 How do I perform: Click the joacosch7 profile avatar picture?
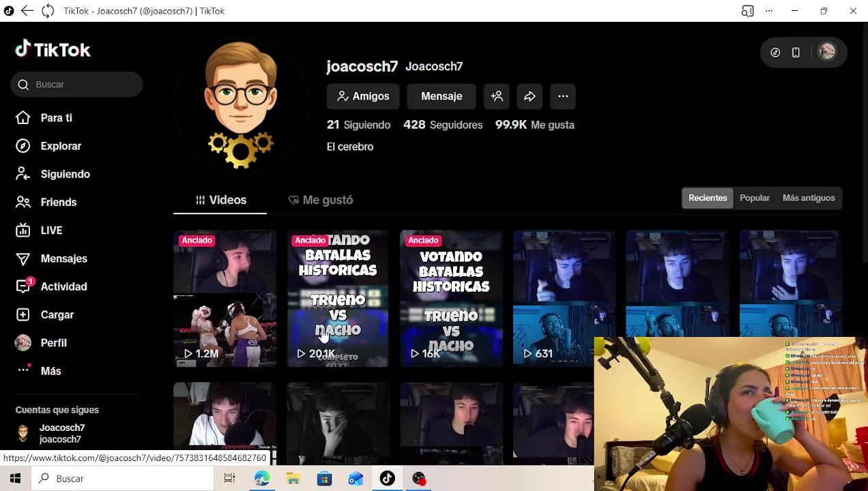tap(241, 104)
